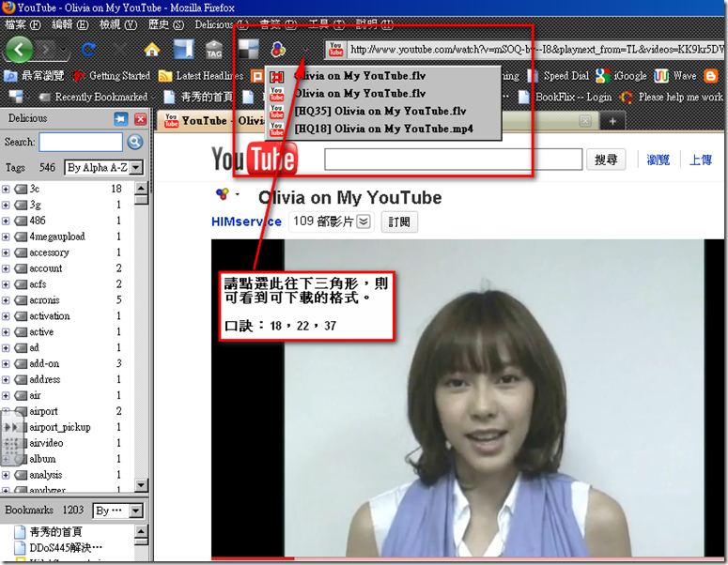This screenshot has width=728, height=565.
Task: Select the add-on tag row
Action: click(x=68, y=363)
